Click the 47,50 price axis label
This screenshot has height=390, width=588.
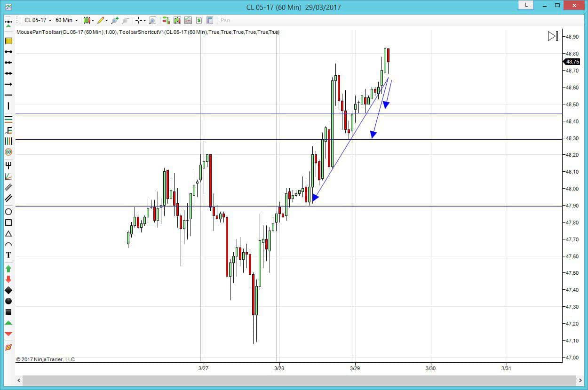(x=572, y=273)
